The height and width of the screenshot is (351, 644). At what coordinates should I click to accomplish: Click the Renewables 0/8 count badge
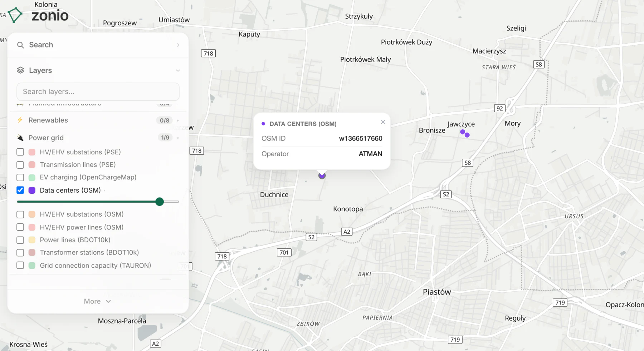(165, 120)
